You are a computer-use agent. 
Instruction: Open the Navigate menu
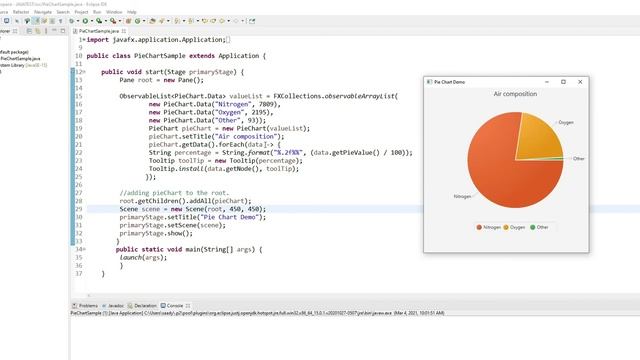point(42,12)
